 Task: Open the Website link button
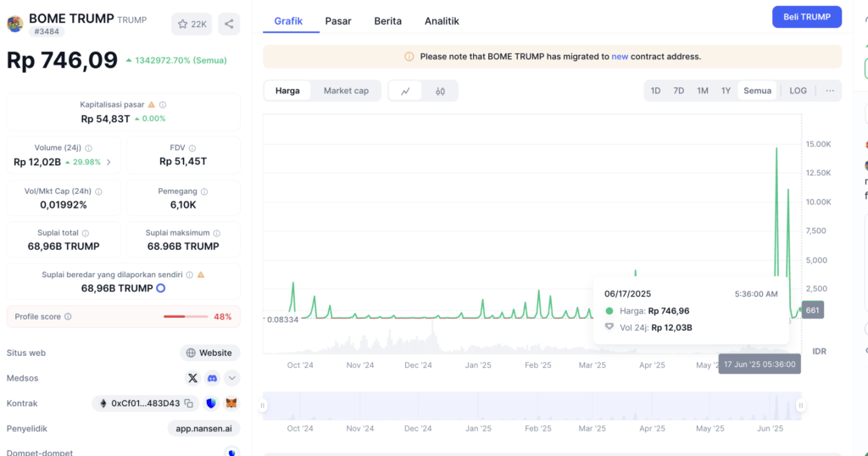[210, 353]
